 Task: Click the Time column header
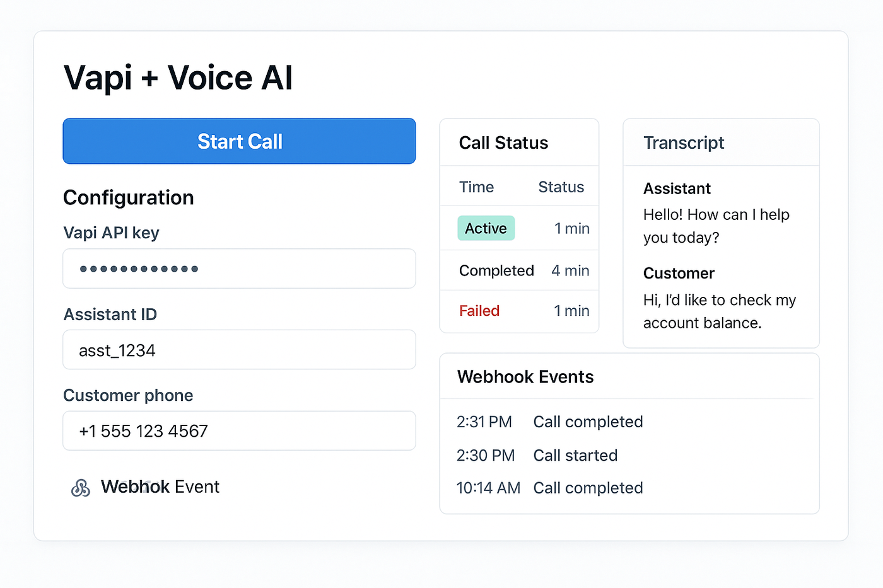pyautogui.click(x=476, y=187)
